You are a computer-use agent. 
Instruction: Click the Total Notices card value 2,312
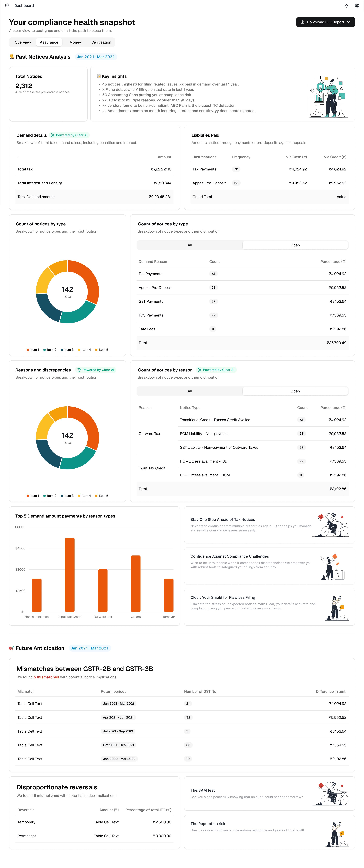click(x=24, y=86)
